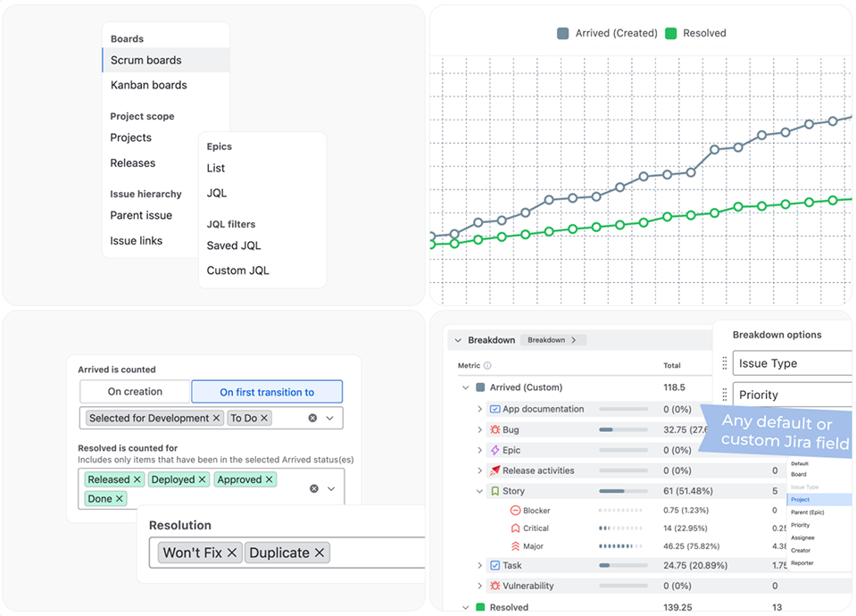Select On first transition to option
856x616 pixels.
point(267,392)
